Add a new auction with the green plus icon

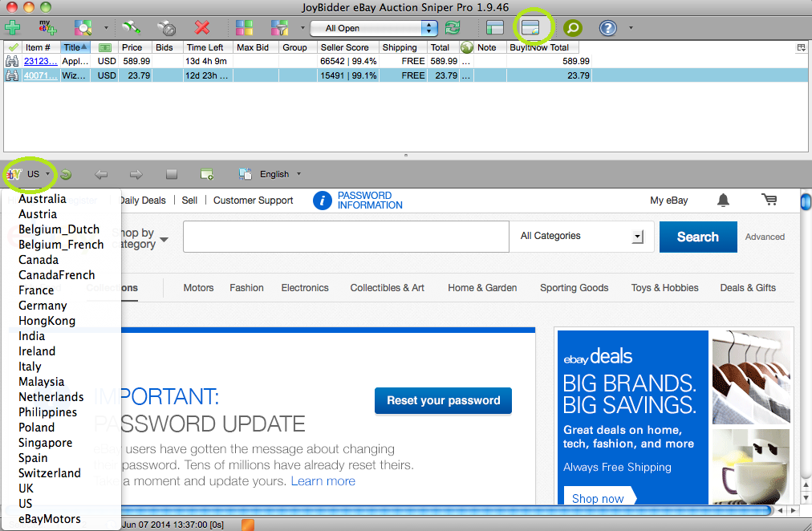(x=12, y=27)
